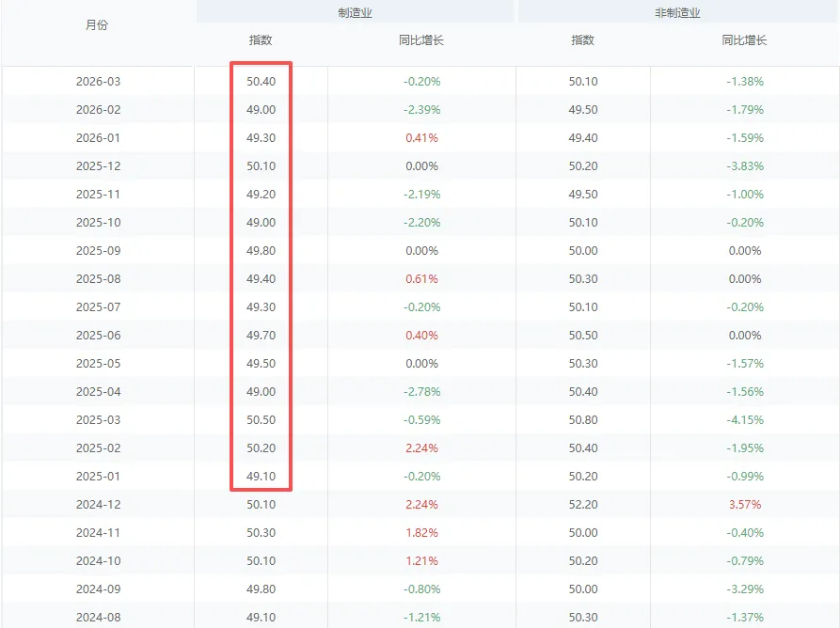This screenshot has width=840, height=628.
Task: Click manufacturing index 49.10 in 2025-01 row
Action: point(261,477)
